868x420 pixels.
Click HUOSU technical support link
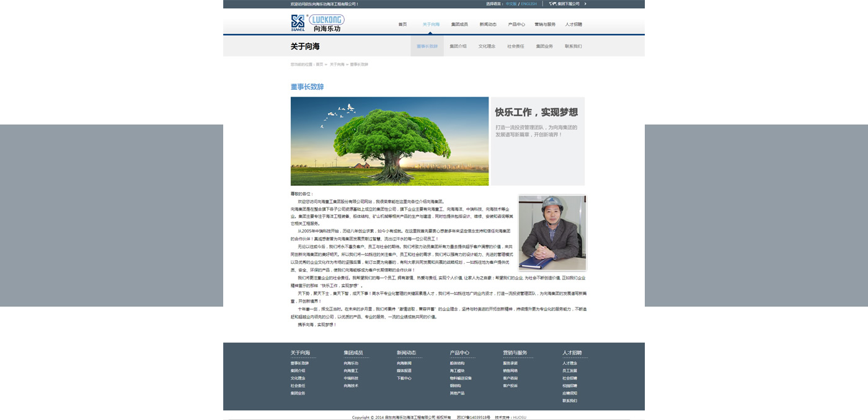click(x=520, y=418)
